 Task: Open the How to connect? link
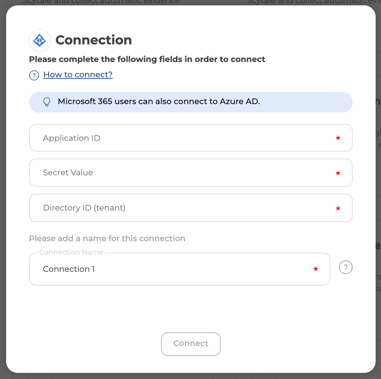tap(78, 75)
